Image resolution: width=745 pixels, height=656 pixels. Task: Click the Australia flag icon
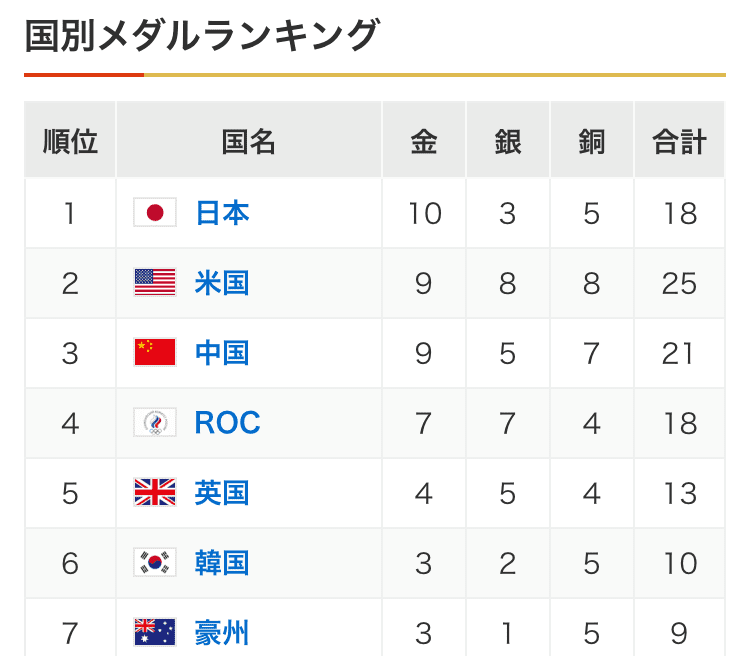pyautogui.click(x=155, y=633)
